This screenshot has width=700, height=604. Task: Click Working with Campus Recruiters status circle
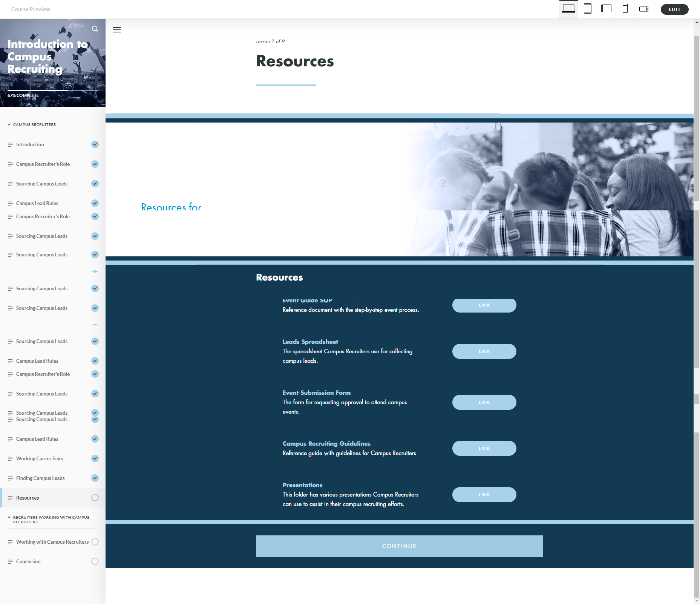click(95, 542)
